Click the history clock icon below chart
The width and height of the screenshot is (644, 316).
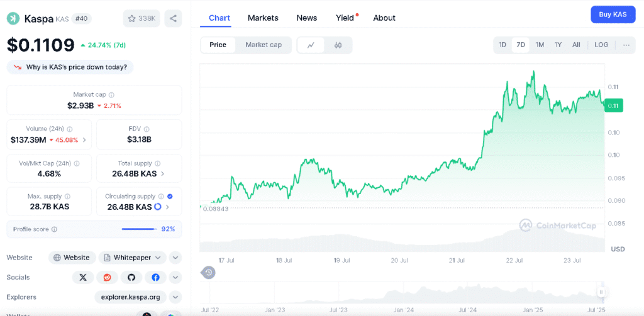(209, 273)
